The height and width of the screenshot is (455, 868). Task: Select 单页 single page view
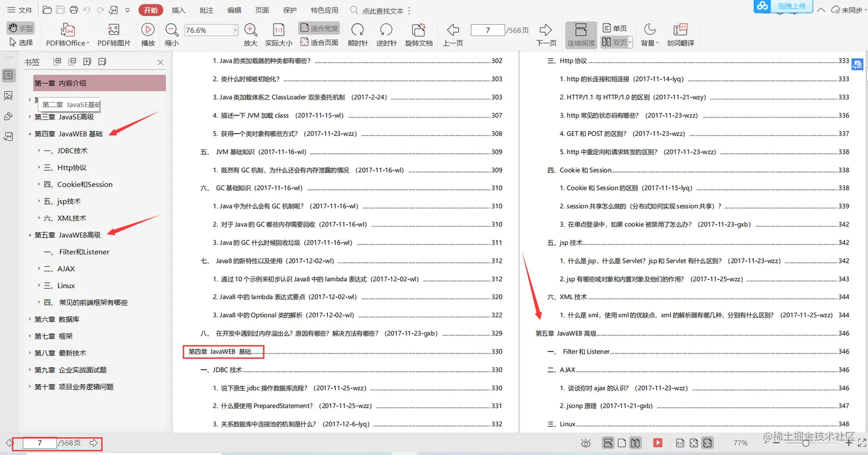coord(615,28)
